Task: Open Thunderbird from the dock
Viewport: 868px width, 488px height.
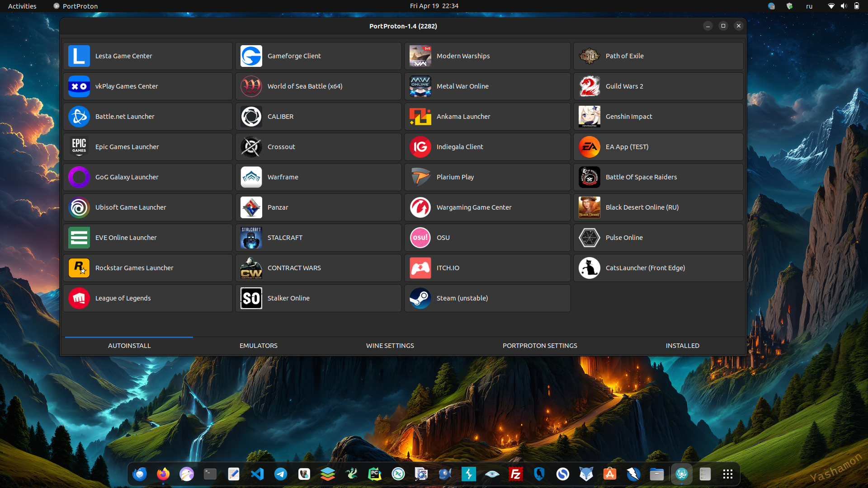Action: (x=140, y=474)
